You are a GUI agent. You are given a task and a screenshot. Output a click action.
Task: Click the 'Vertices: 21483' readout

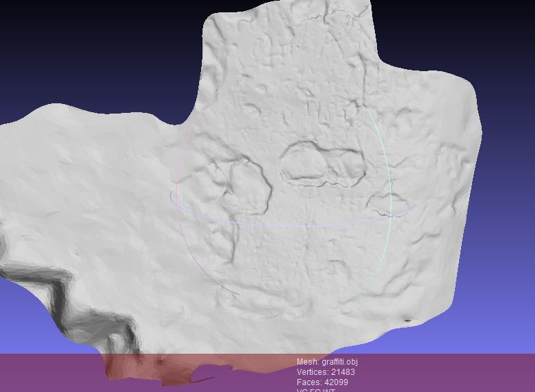(x=326, y=372)
